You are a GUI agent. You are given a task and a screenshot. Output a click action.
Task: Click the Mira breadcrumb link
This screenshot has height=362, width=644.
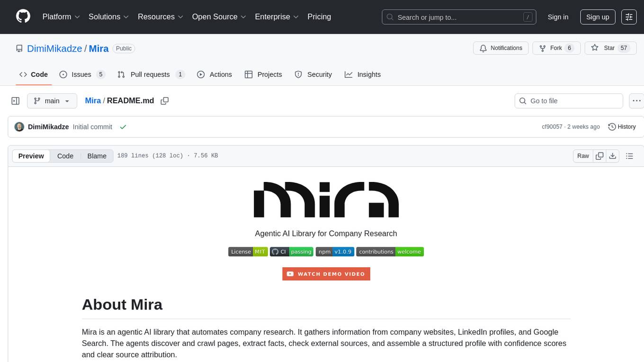93,100
